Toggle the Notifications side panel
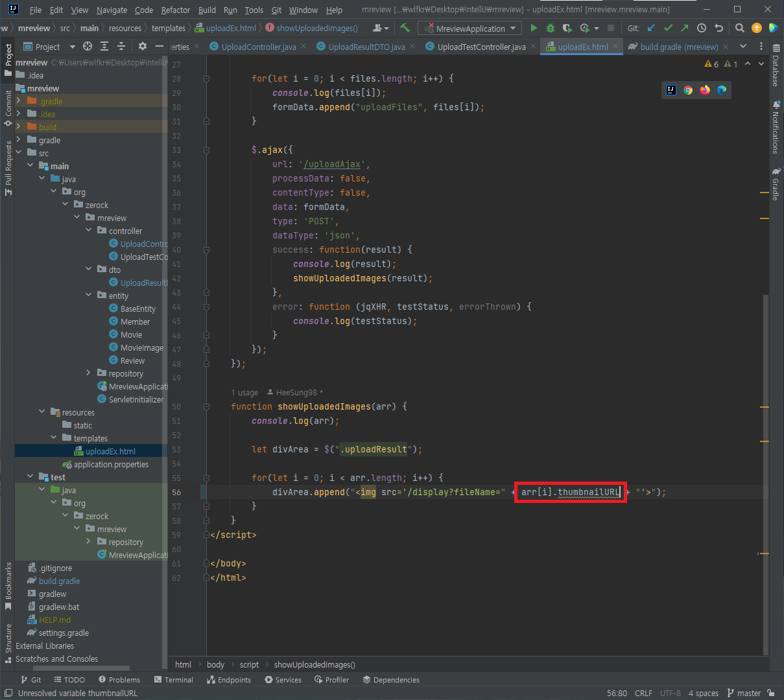 tap(776, 127)
